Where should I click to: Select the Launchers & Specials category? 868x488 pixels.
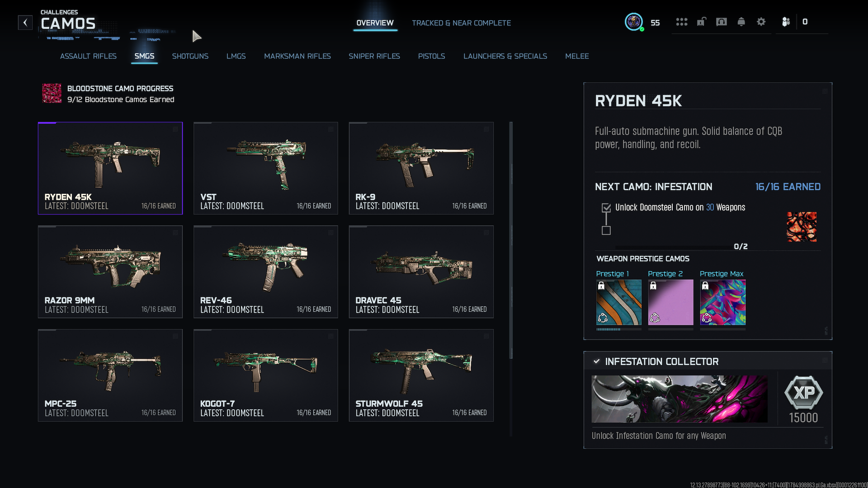point(505,56)
